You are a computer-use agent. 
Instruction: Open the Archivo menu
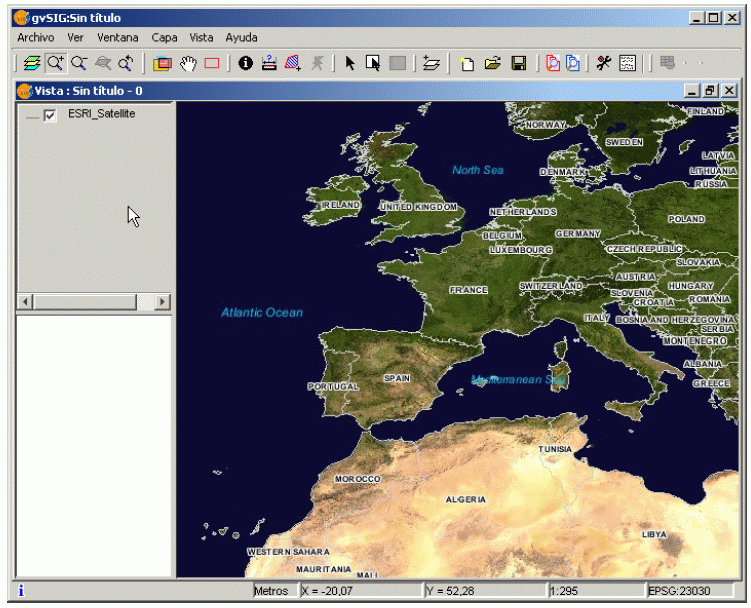(x=36, y=37)
